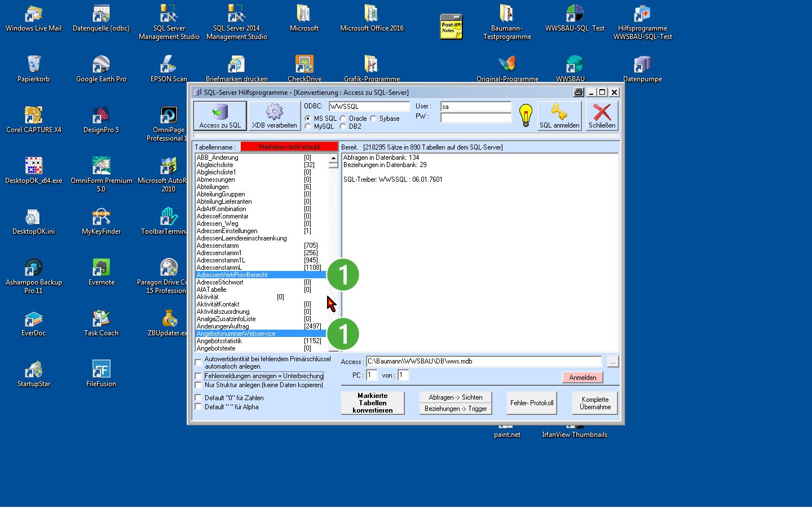This screenshot has height=508, width=812.
Task: Click the ODBC input field
Action: click(x=369, y=106)
